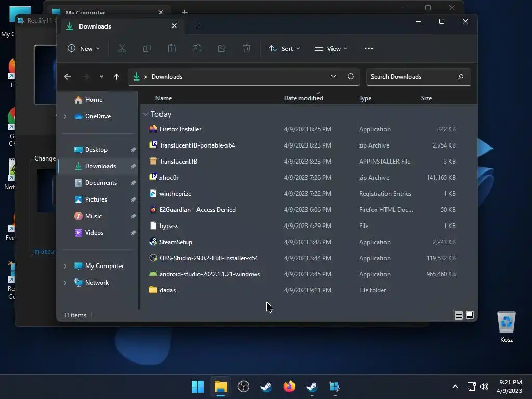
Task: Unpin Downloads from Quick access
Action: pyautogui.click(x=133, y=166)
